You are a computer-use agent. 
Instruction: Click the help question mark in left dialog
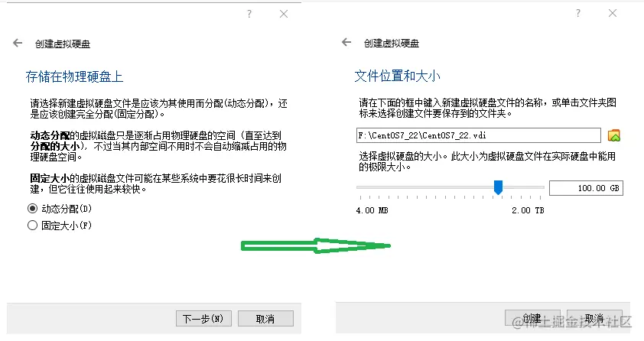[249, 14]
